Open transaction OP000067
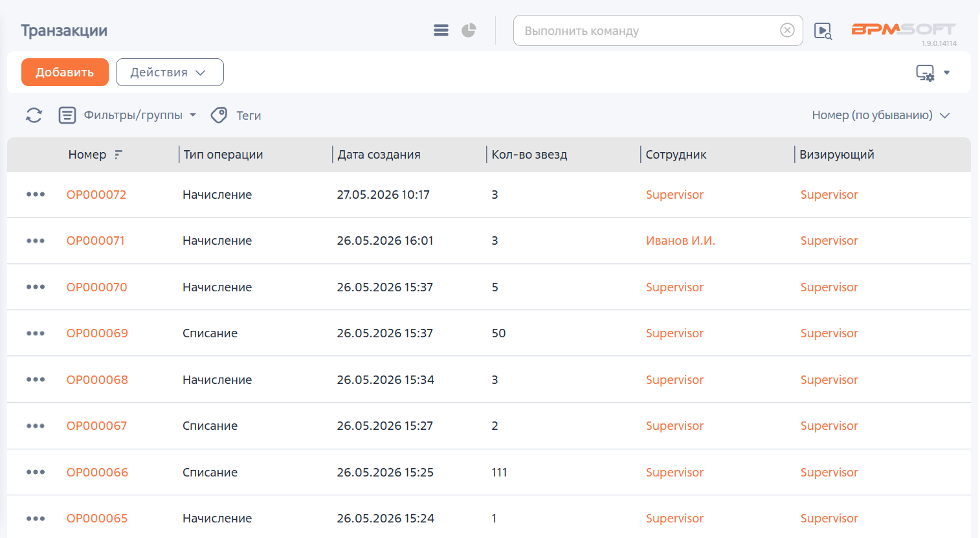 (x=96, y=426)
